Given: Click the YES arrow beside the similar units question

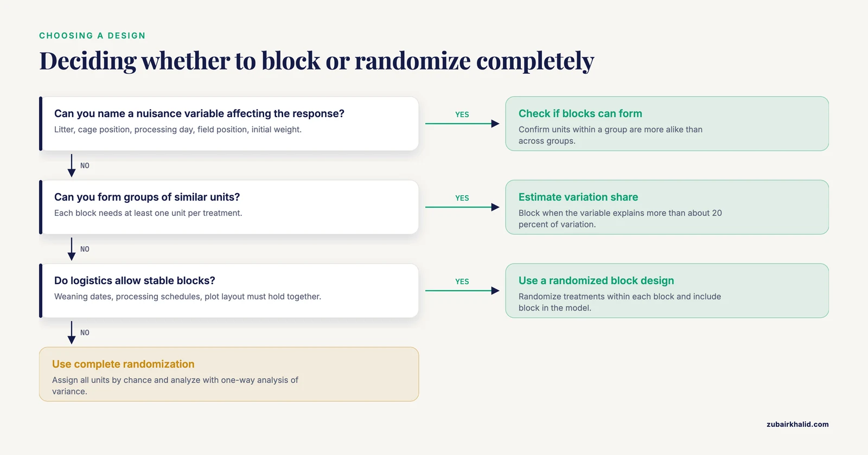Looking at the screenshot, I should click(x=462, y=207).
